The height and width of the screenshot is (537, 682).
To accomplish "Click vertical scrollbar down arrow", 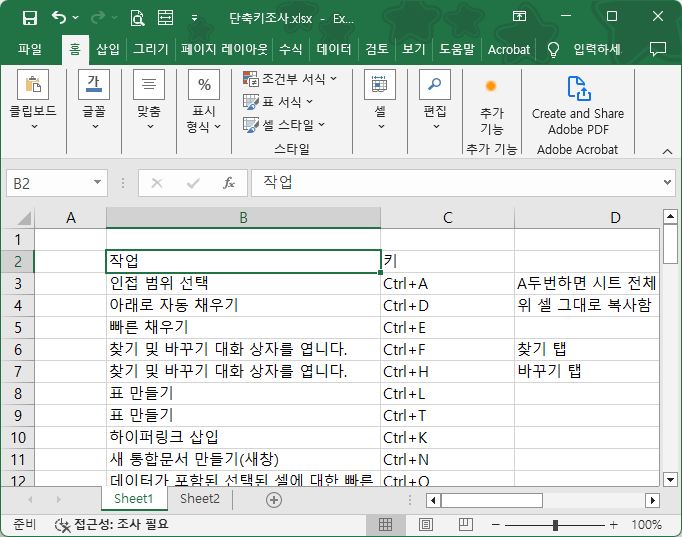I will (670, 480).
